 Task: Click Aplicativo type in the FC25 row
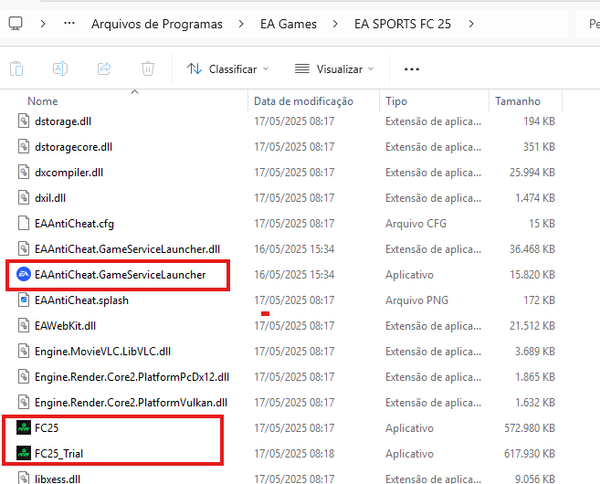tap(409, 428)
